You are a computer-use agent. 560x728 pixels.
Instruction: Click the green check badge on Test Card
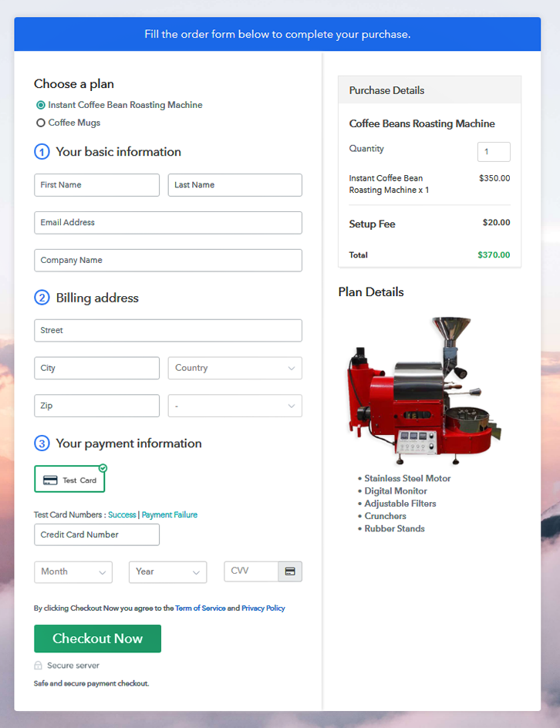pos(103,468)
